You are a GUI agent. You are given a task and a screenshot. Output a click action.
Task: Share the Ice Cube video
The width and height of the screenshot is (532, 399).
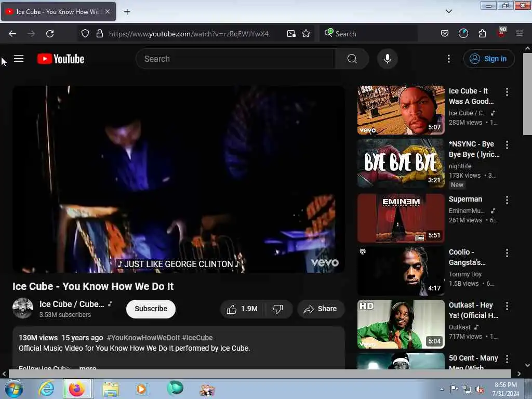pyautogui.click(x=321, y=309)
